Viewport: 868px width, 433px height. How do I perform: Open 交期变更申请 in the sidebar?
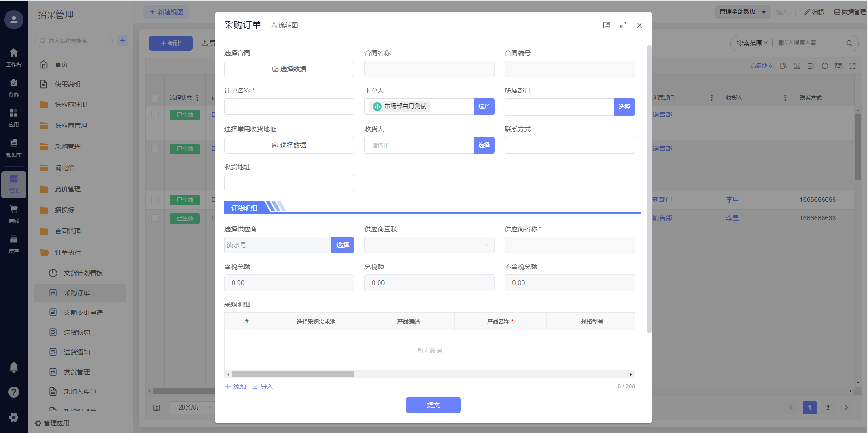click(83, 313)
